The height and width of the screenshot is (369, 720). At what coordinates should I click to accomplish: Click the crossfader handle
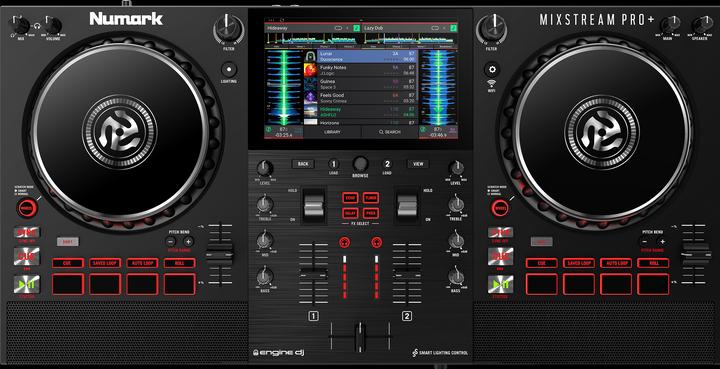click(360, 336)
